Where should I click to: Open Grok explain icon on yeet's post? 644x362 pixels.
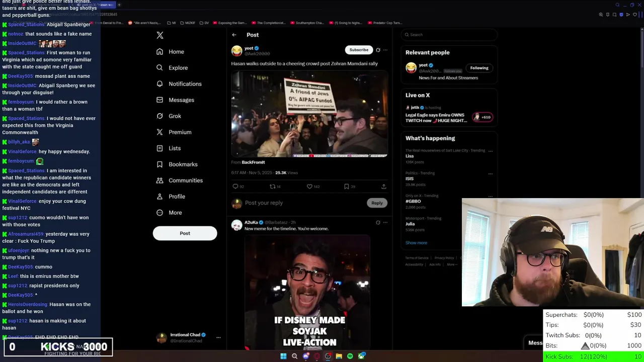click(378, 50)
